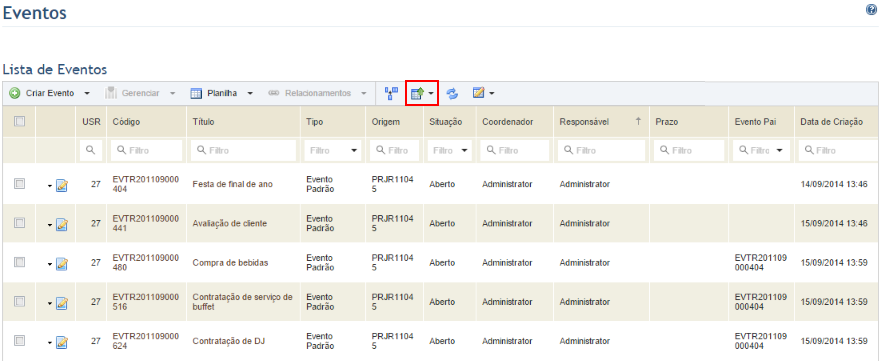Open row menu arrow for Contratação de DJ
The width and height of the screenshot is (882, 361).
pos(50,343)
